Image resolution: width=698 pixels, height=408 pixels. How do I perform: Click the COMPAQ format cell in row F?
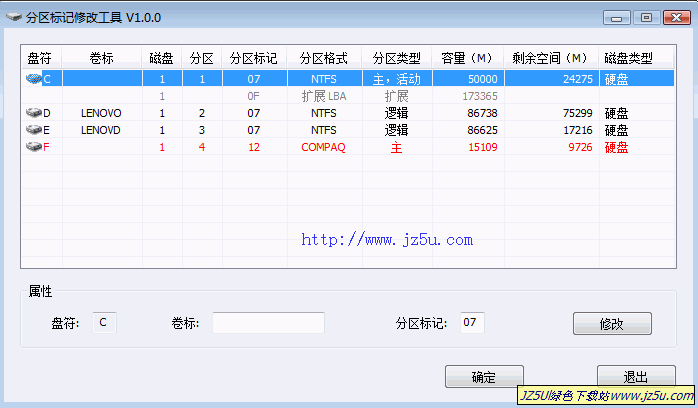pos(324,147)
